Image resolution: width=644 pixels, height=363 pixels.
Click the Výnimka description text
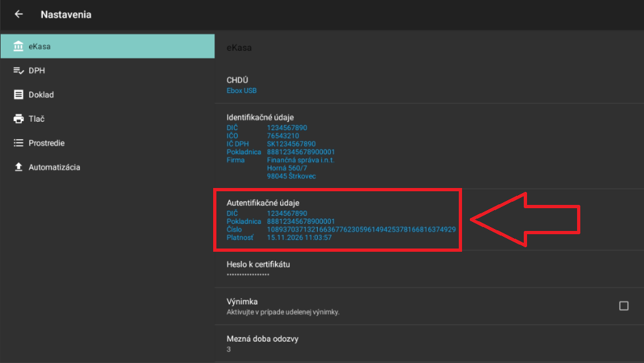click(x=283, y=312)
